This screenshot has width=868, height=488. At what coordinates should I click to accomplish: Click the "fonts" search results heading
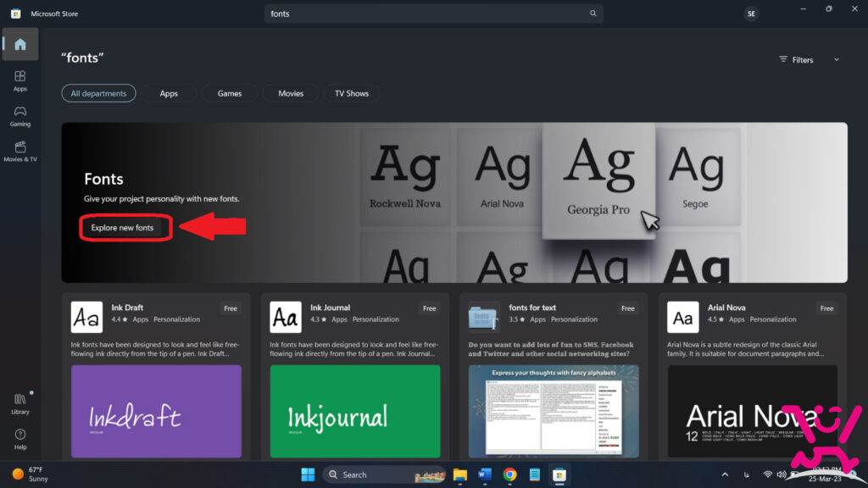(x=82, y=58)
